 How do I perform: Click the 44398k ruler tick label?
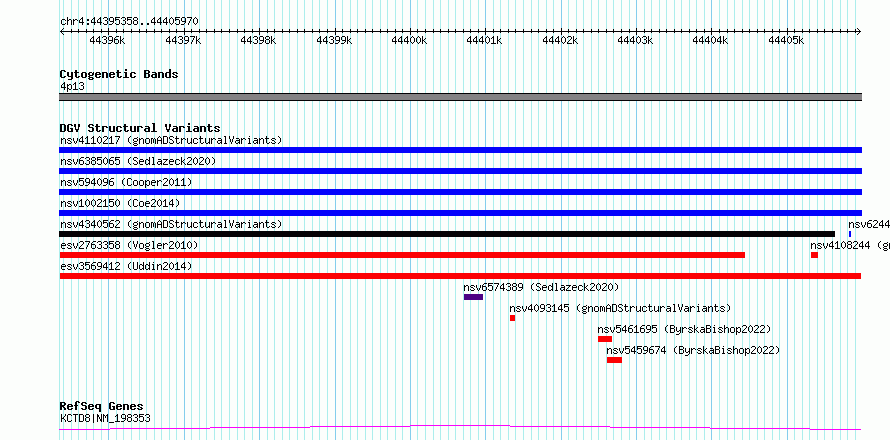259,40
